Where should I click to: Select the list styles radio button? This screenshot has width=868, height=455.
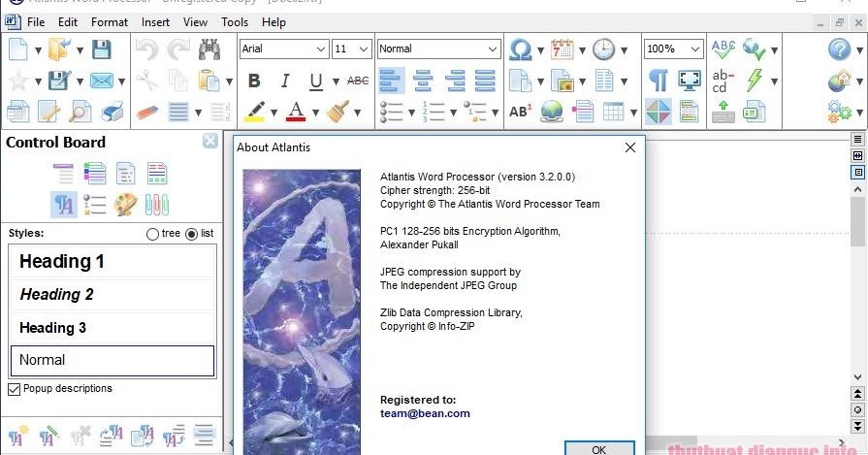(191, 234)
